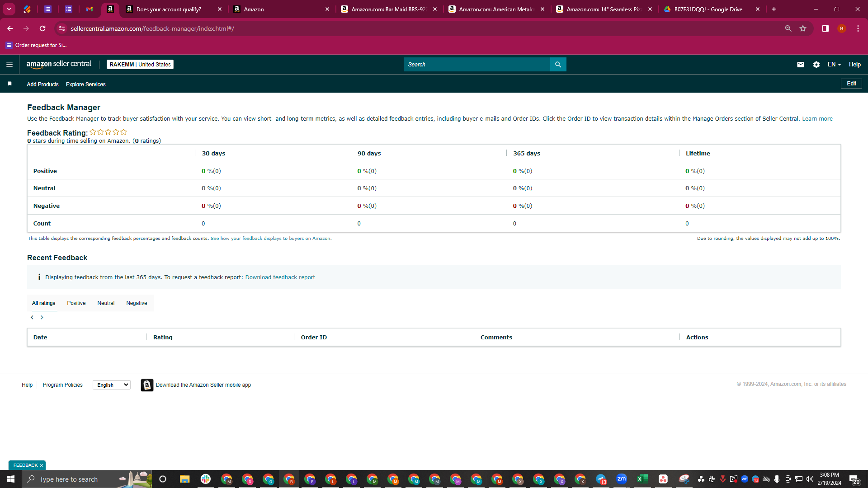This screenshot has height=488, width=868.
Task: Switch to the Google Drive B07F31DQQJ tab
Action: (x=708, y=9)
